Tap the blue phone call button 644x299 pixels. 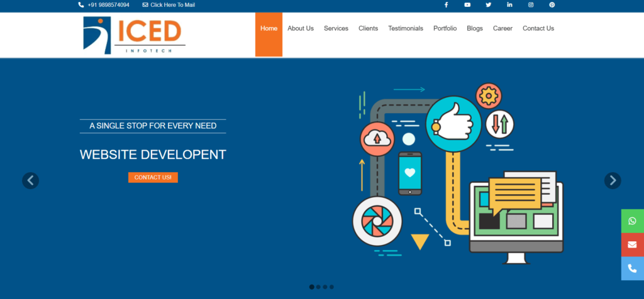(632, 268)
